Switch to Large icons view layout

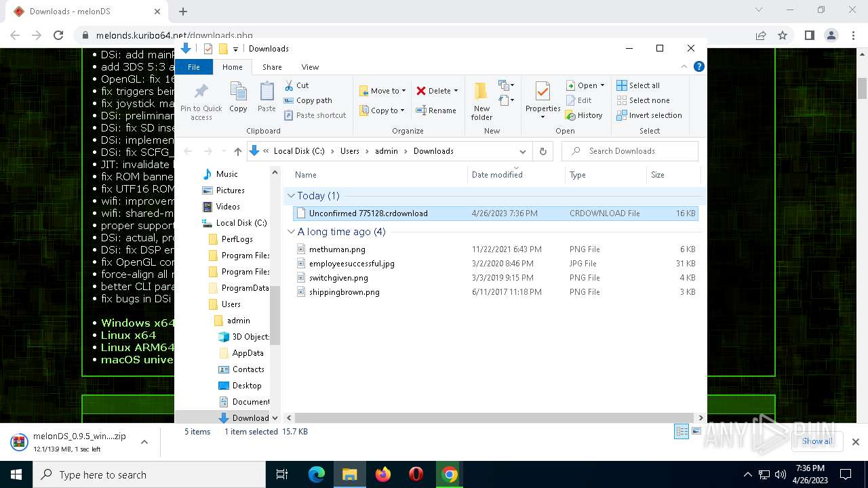coord(696,432)
